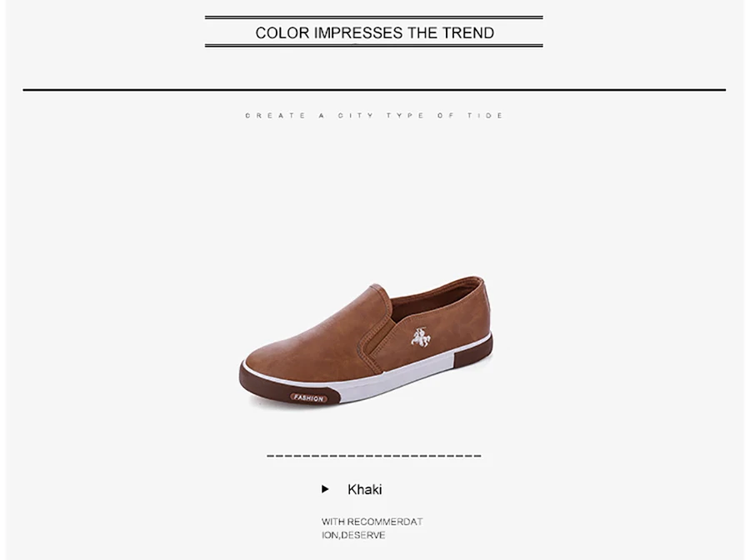The width and height of the screenshot is (750, 560).
Task: Click the dashed divider line above Khaki
Action: 374,456
